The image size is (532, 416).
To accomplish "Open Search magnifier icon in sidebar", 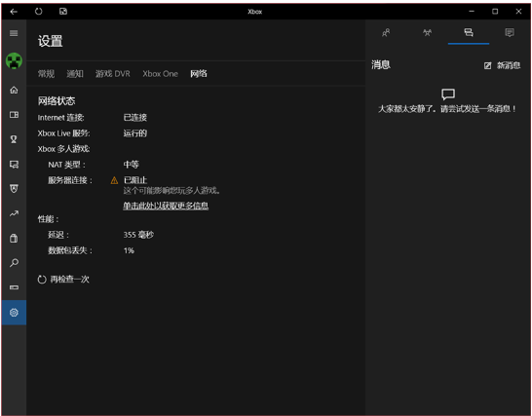I will 14,263.
